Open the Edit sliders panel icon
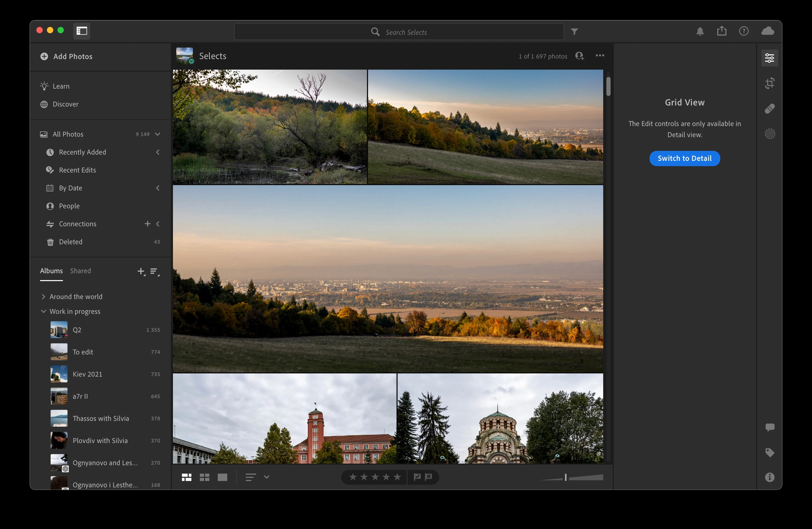Screen dimensions: 812x529 click(x=769, y=58)
